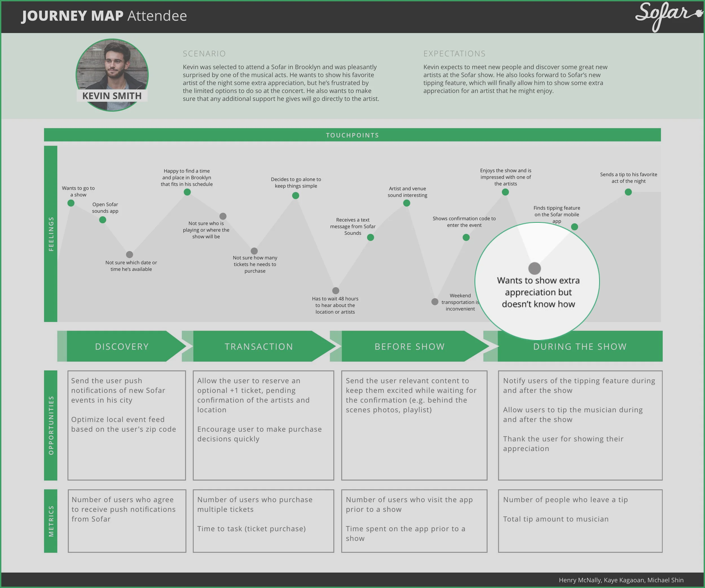
Task: Click 'Number of people who leave a tip'
Action: click(x=565, y=500)
